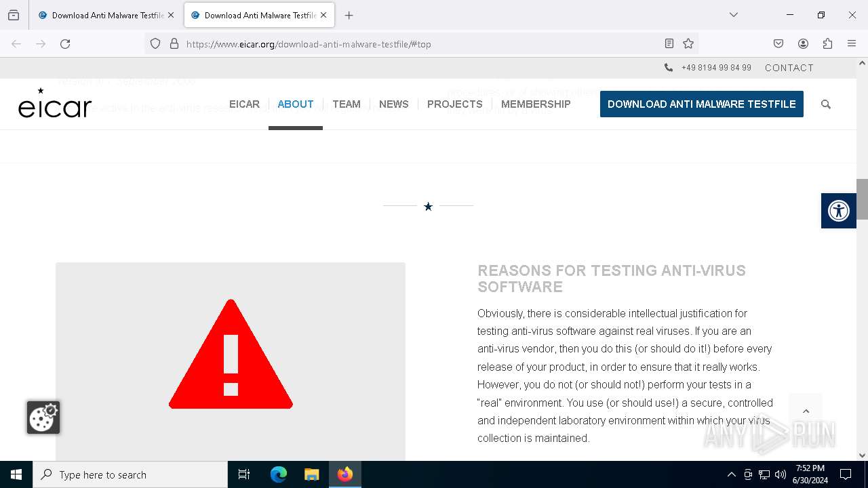Open the ABOUT menu item
This screenshot has width=868, height=488.
(296, 104)
